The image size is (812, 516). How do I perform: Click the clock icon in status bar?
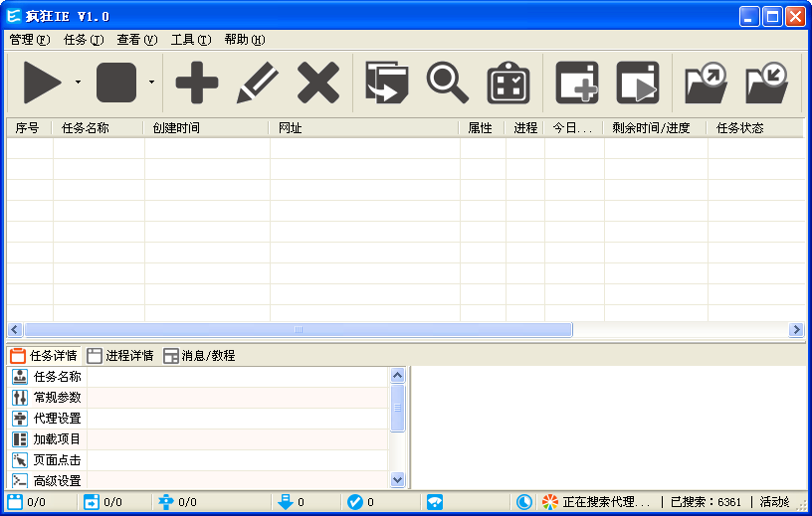[524, 501]
